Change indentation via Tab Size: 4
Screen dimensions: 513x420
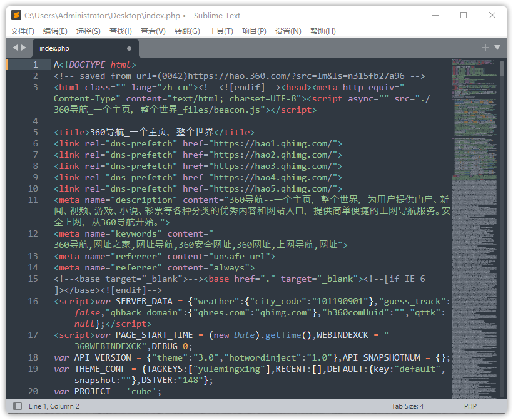(x=407, y=406)
